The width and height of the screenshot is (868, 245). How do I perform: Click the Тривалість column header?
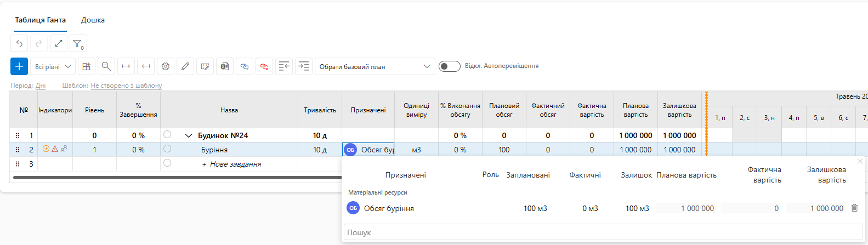pyautogui.click(x=320, y=110)
